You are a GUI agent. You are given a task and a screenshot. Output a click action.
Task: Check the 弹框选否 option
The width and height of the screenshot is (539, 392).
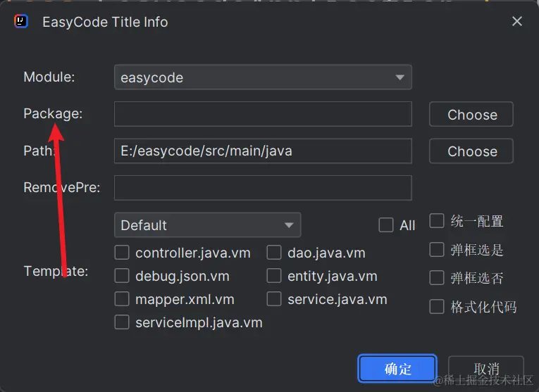(x=437, y=278)
